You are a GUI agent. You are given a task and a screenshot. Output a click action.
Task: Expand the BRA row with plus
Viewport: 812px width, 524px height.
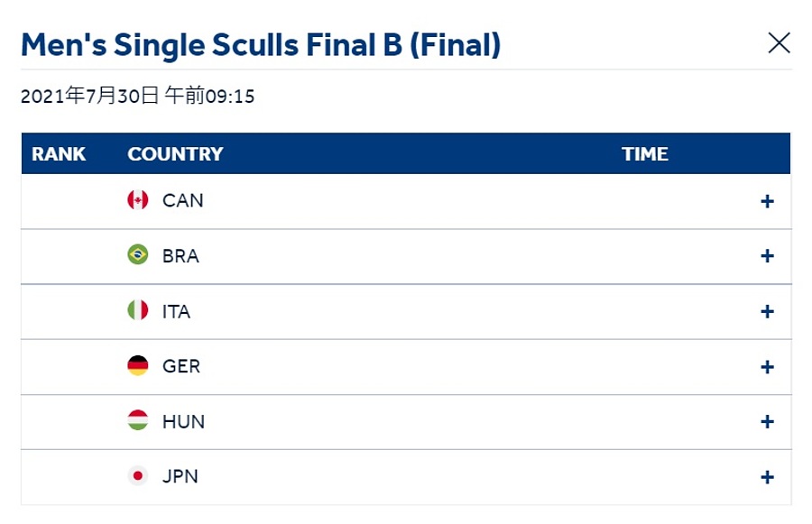click(767, 256)
